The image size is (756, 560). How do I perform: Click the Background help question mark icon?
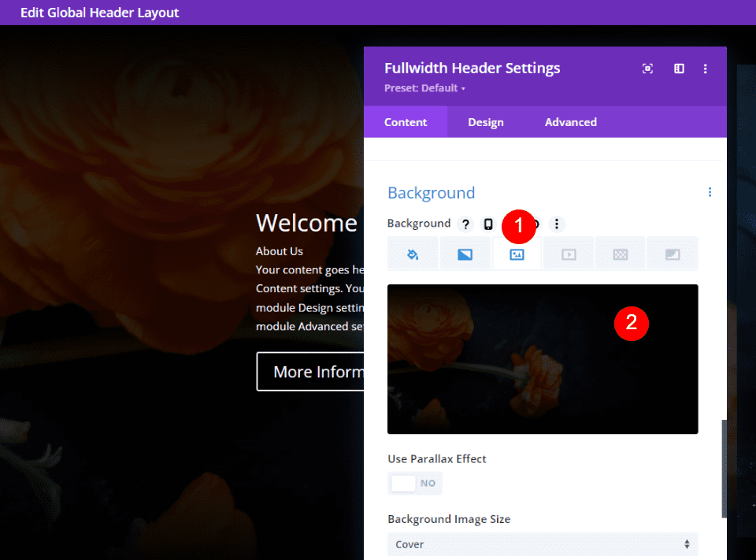click(465, 224)
